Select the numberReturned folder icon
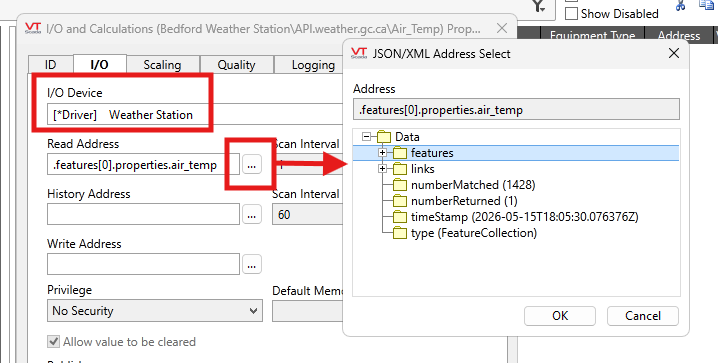The width and height of the screenshot is (718, 363). (x=400, y=201)
